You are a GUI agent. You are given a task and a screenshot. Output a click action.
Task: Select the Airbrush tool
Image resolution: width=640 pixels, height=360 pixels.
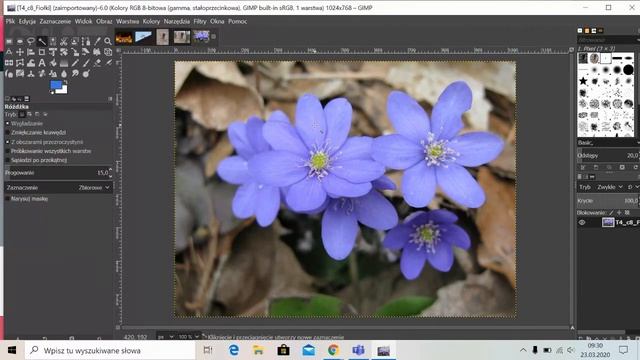pyautogui.click(x=108, y=63)
